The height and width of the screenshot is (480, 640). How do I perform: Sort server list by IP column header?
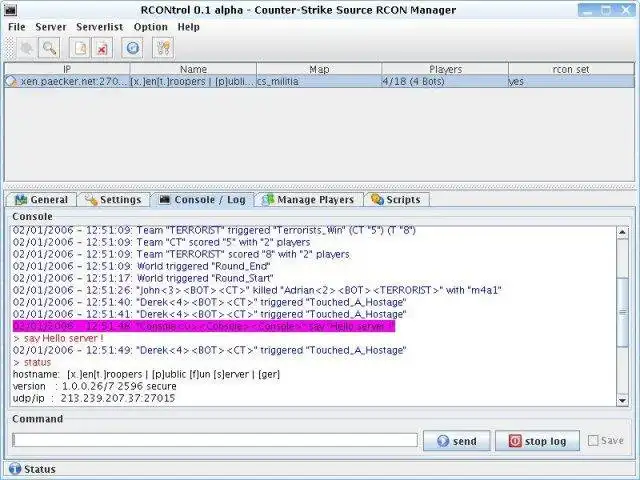67,69
